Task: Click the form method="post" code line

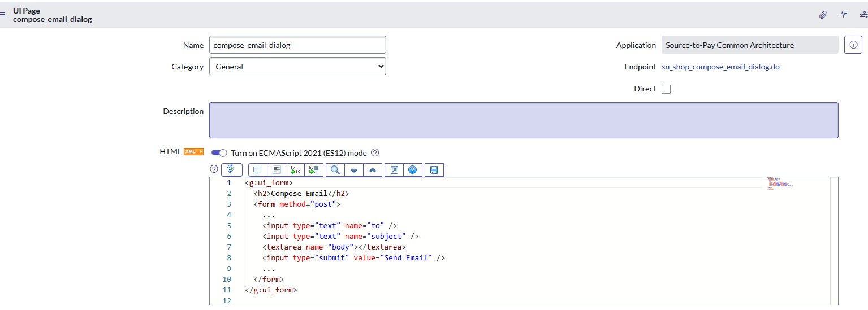Action: click(297, 204)
